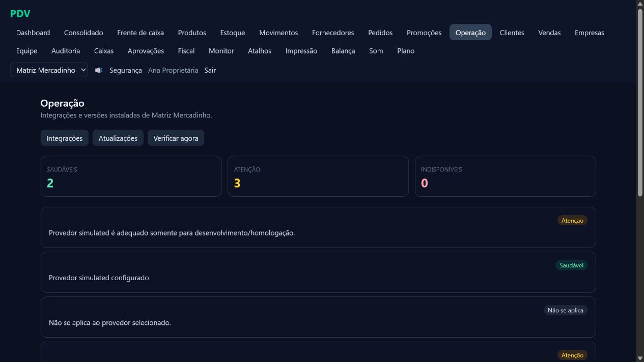Click text 'Não se aplica ao provedor selecionado.'
Image resolution: width=644 pixels, height=362 pixels.
click(110, 322)
